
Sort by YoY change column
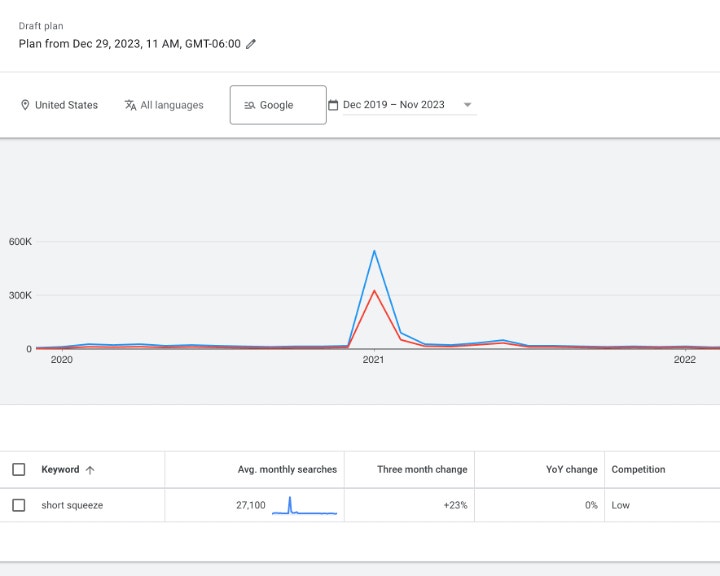tap(574, 470)
